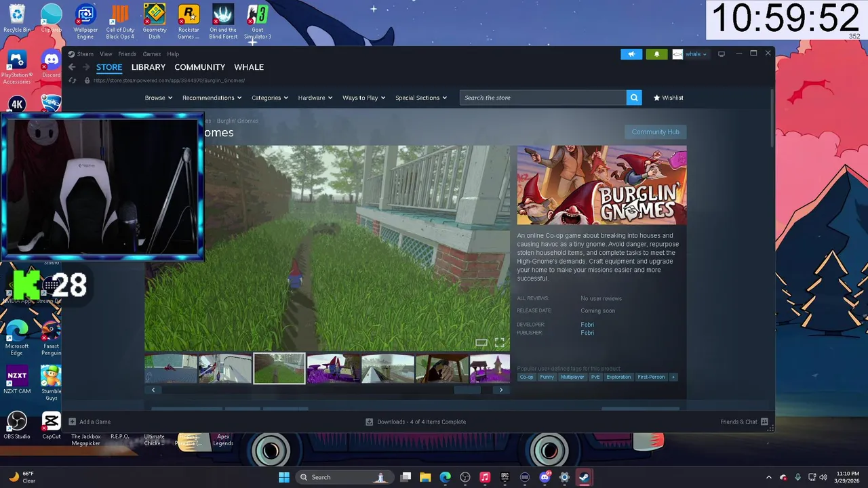Select the Co-op tag
This screenshot has width=868, height=488.
[x=527, y=377]
